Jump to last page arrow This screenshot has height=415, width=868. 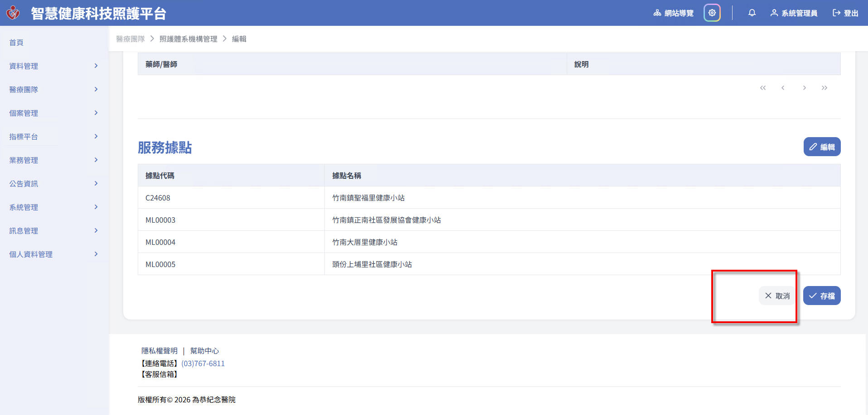[x=824, y=88]
